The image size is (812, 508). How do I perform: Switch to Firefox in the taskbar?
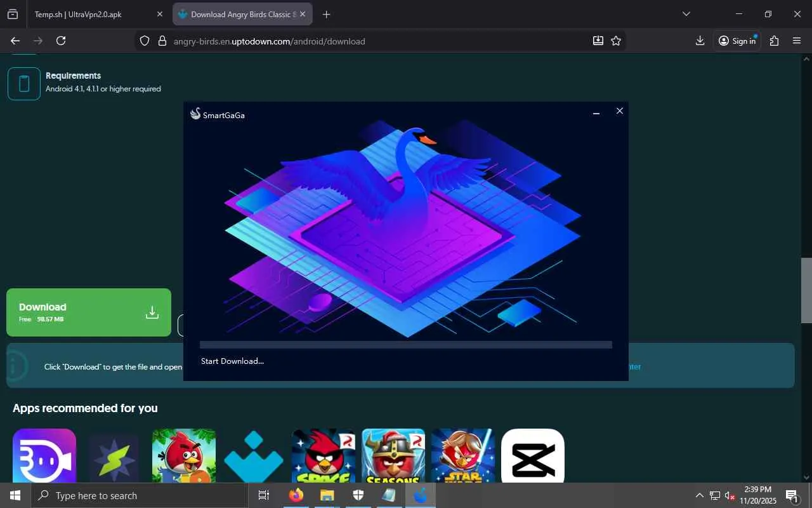click(x=296, y=495)
